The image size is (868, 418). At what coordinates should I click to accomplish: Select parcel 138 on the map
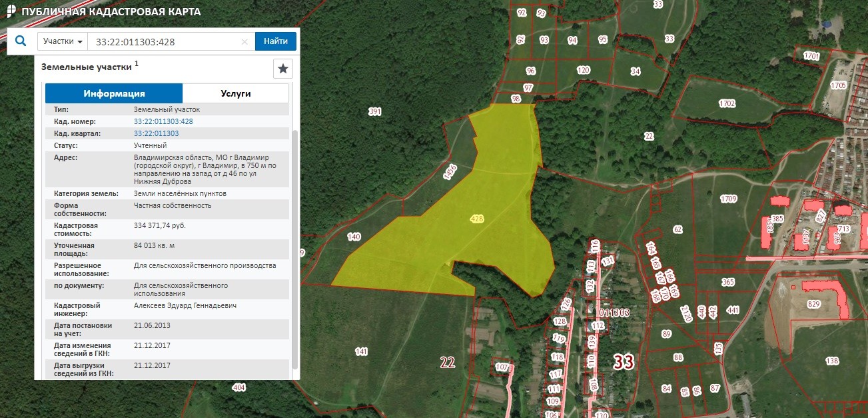pos(831,361)
